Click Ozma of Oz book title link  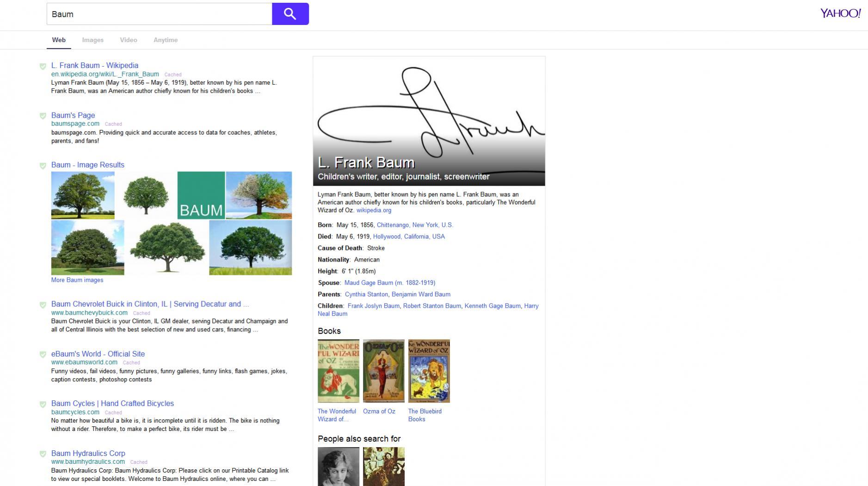(x=379, y=411)
